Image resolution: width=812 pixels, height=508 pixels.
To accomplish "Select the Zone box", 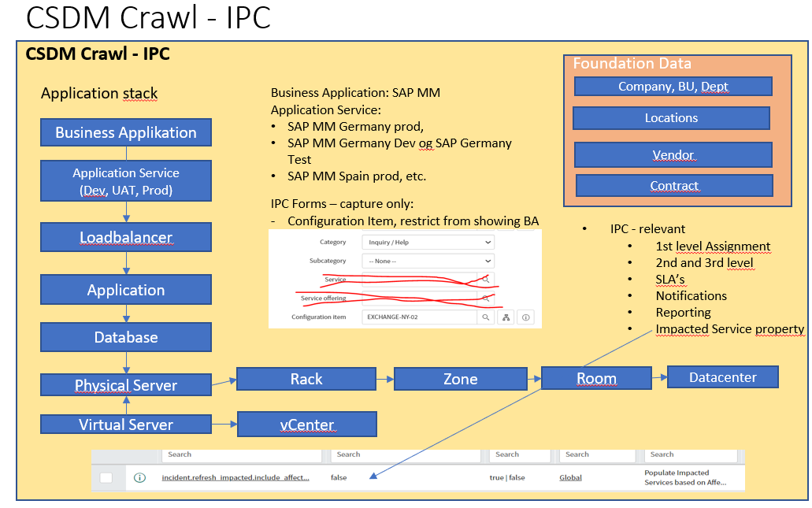I will (461, 379).
